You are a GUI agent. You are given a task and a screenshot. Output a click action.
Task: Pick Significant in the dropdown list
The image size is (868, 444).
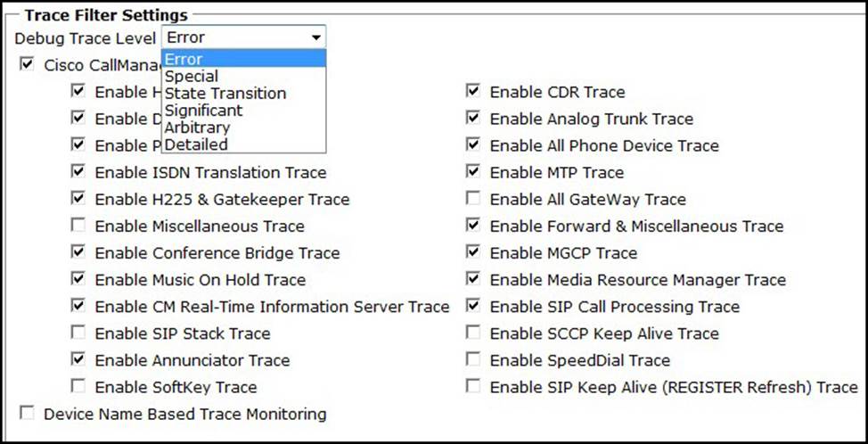click(x=203, y=111)
